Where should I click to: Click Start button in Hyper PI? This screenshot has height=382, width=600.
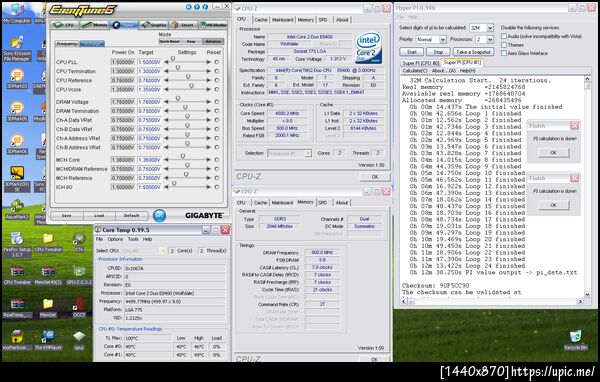[412, 52]
